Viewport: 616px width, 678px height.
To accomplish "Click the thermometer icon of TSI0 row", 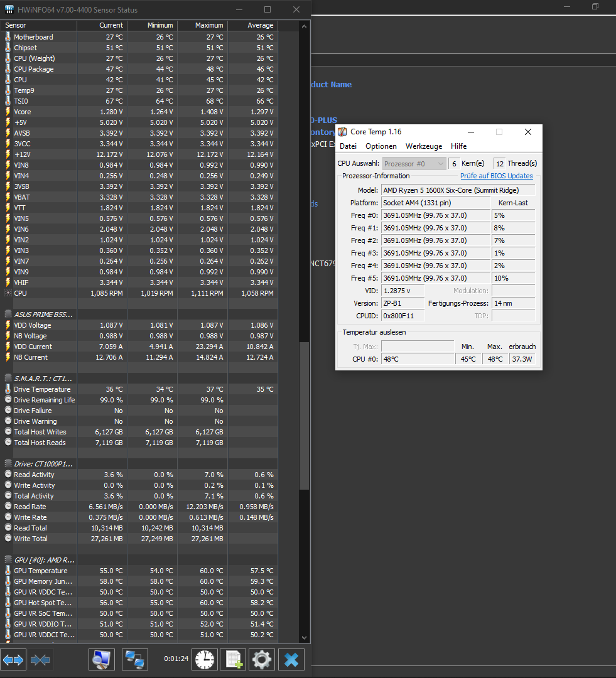I will [x=8, y=101].
